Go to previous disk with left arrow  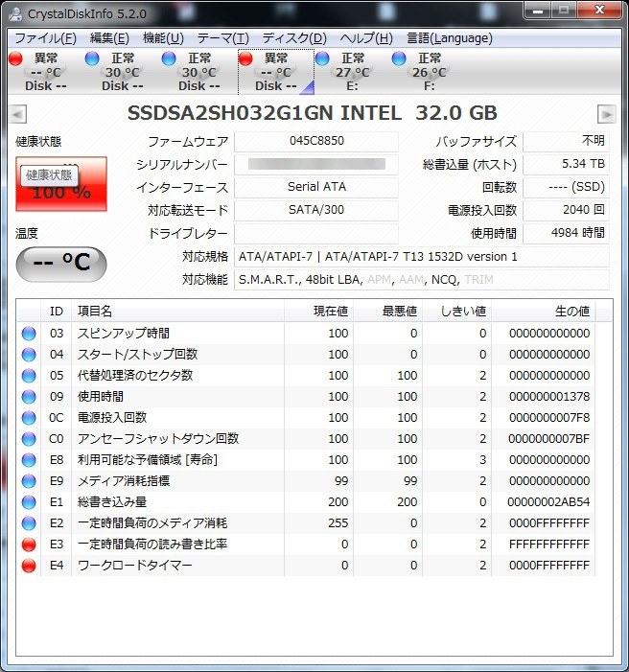pyautogui.click(x=17, y=114)
